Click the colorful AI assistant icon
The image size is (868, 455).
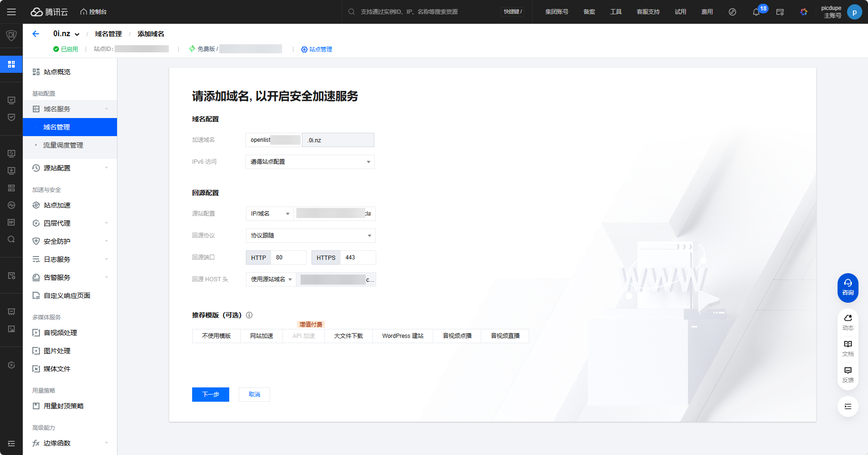tap(804, 12)
